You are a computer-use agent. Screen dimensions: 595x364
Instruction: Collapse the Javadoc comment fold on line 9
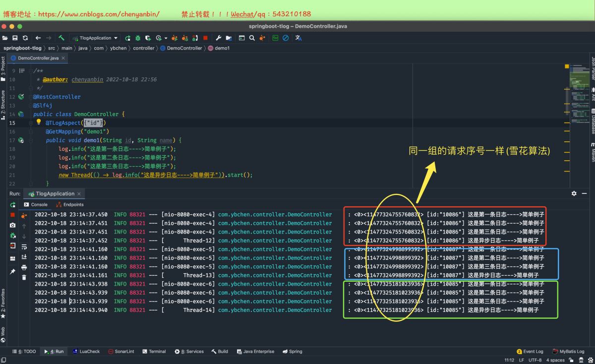click(30, 71)
